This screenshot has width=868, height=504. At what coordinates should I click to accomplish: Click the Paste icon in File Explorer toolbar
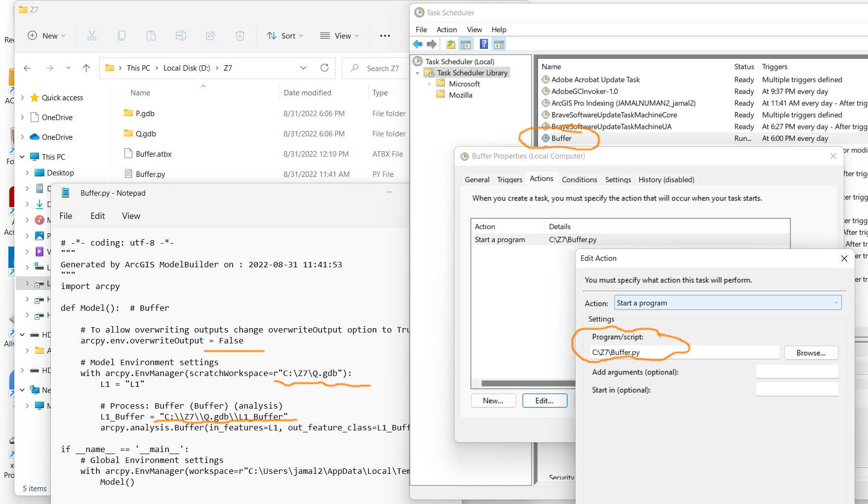coord(151,36)
